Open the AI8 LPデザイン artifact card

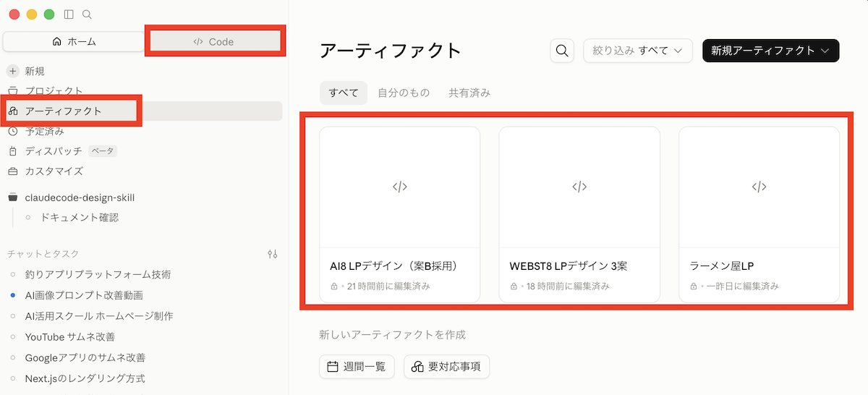pos(399,215)
